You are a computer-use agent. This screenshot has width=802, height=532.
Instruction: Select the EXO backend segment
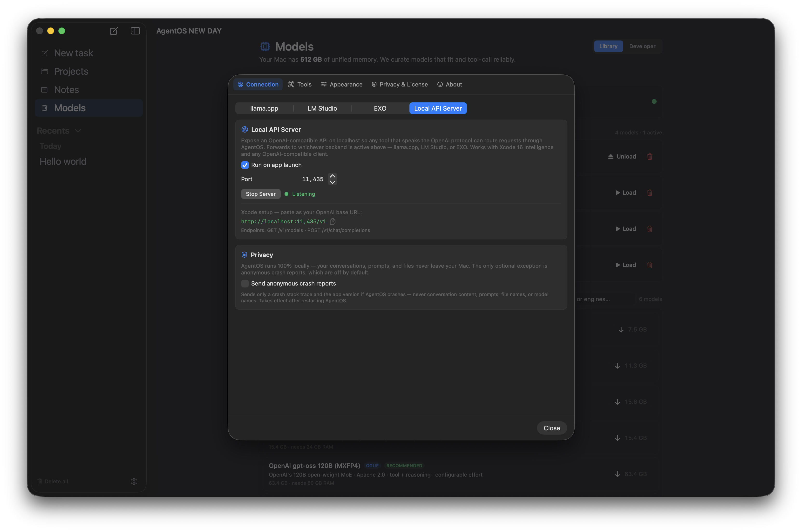pos(380,109)
